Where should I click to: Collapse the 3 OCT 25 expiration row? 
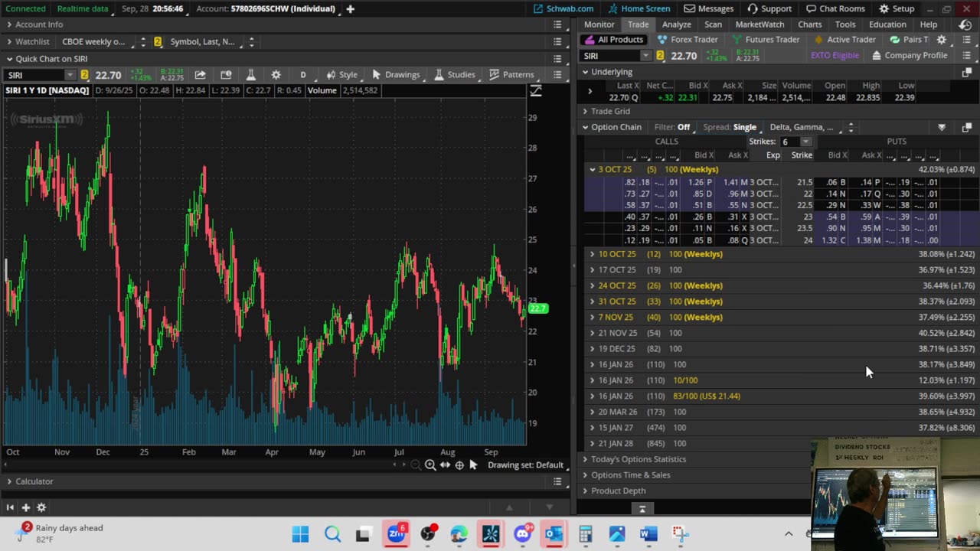point(592,169)
